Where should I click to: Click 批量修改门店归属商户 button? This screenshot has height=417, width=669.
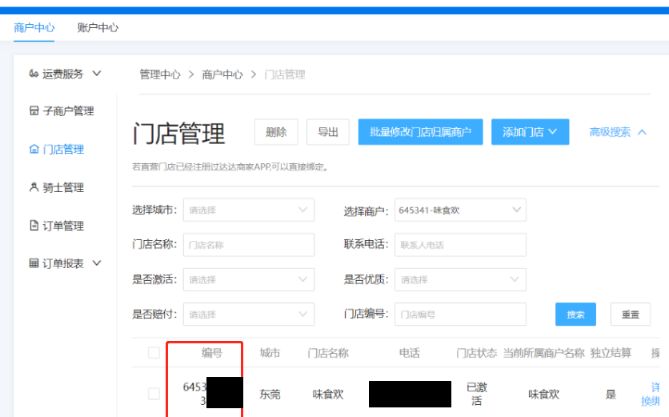click(420, 132)
